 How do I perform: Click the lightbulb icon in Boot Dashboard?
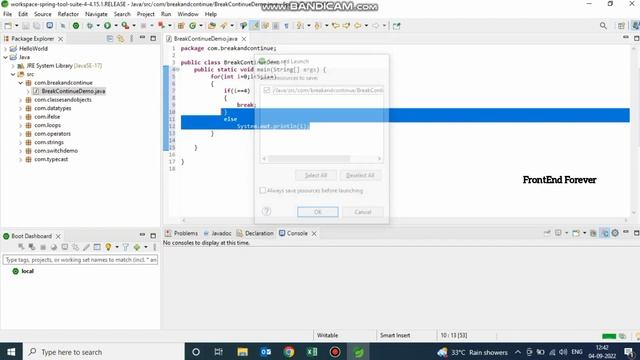coord(108,247)
